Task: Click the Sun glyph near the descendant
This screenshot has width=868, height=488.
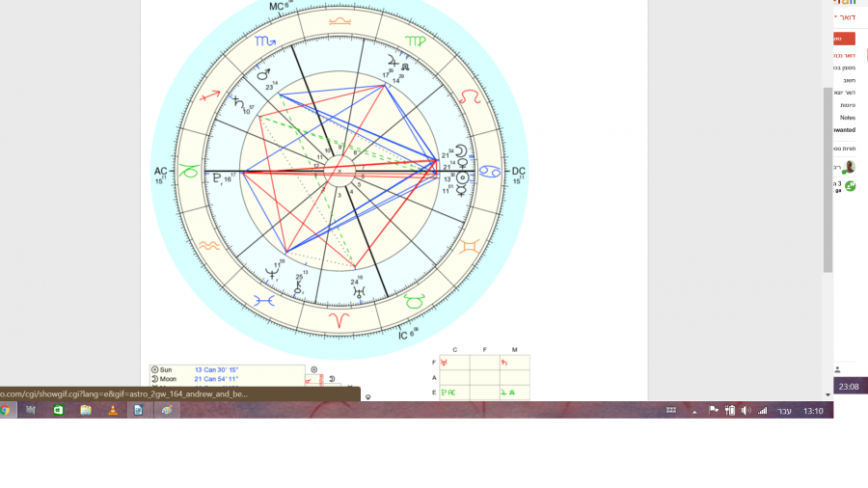Action: point(462,178)
